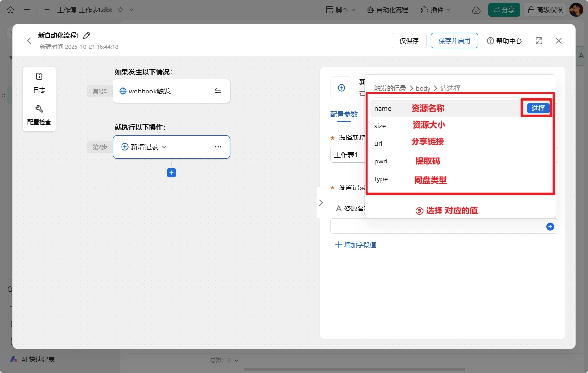Select the url field option
The height and width of the screenshot is (373, 588).
tap(378, 143)
